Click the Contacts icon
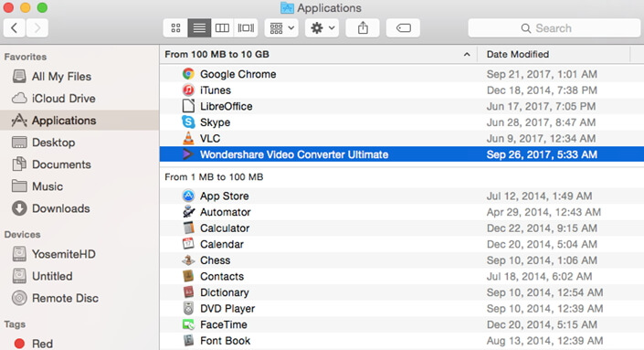644x350 pixels. (188, 276)
